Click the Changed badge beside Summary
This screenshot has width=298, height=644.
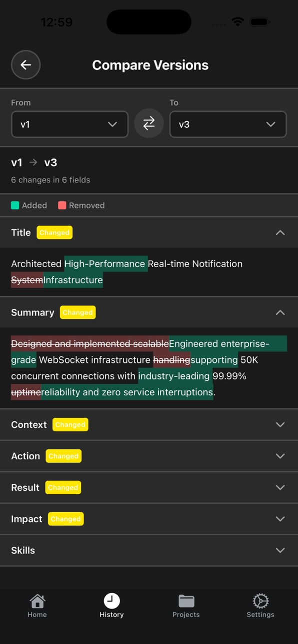point(77,313)
